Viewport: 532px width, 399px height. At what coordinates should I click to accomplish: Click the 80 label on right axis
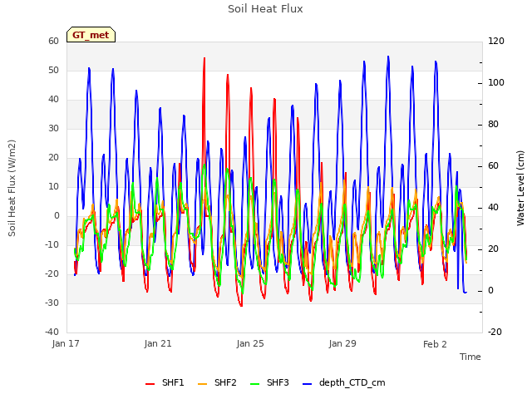(x=493, y=125)
